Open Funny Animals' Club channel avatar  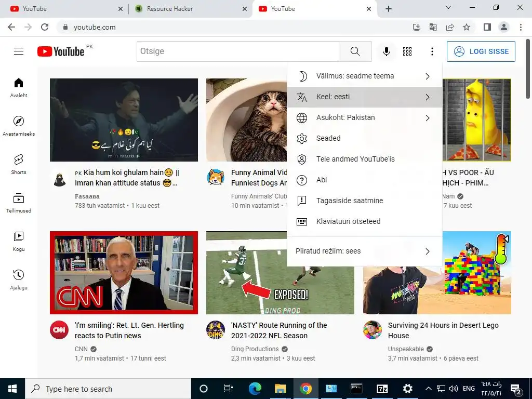(216, 177)
